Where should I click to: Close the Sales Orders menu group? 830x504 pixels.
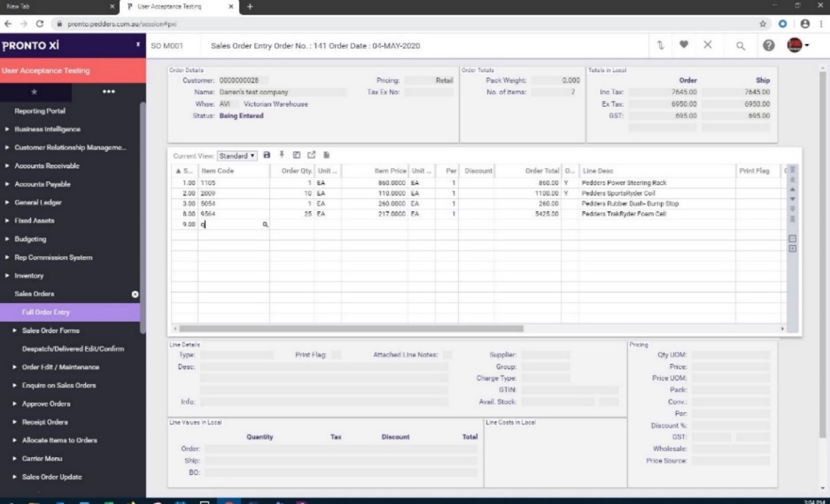tap(135, 294)
